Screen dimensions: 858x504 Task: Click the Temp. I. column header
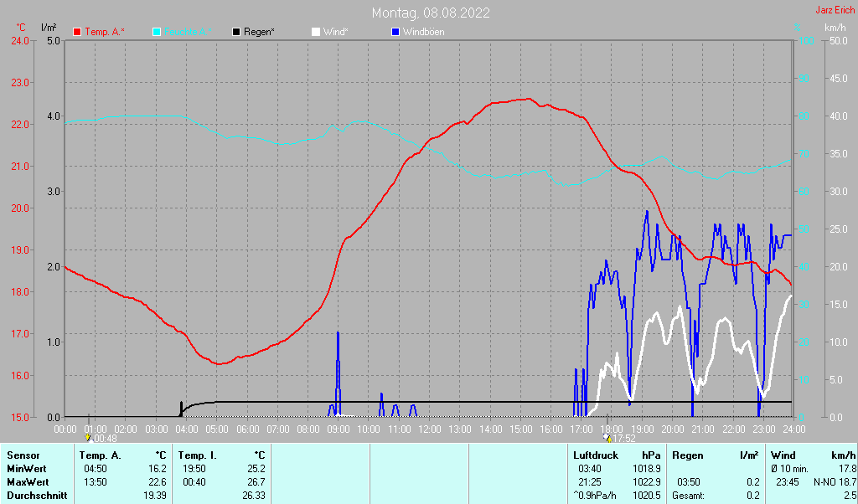point(197,455)
